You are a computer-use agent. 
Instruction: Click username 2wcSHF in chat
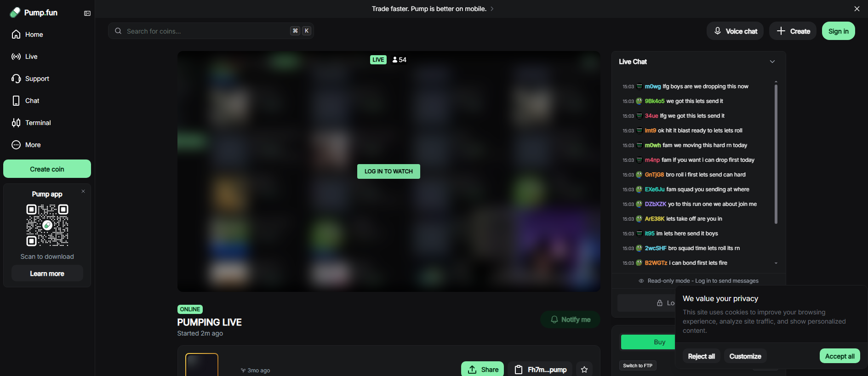(x=656, y=248)
